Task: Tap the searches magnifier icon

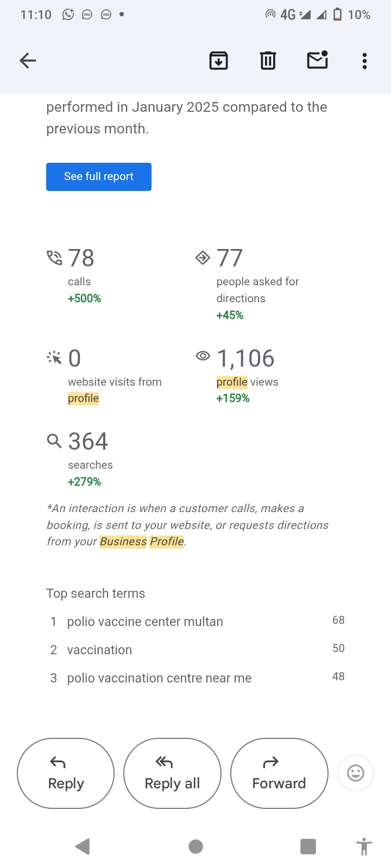Action: pos(54,441)
